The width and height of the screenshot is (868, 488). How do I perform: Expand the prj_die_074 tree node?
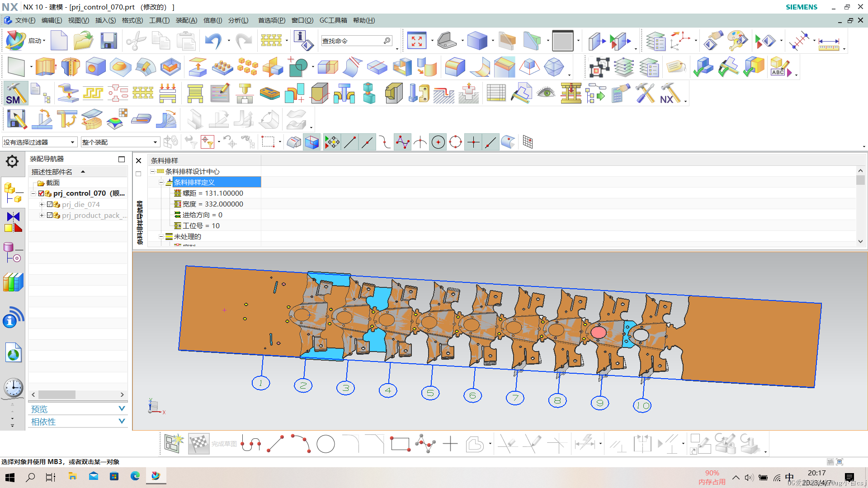tap(42, 204)
